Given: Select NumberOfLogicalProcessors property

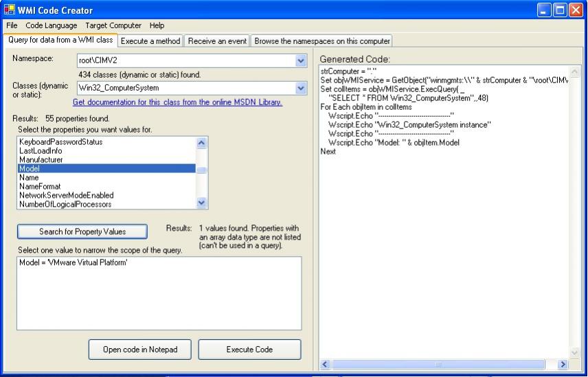Looking at the screenshot, I should [106, 204].
